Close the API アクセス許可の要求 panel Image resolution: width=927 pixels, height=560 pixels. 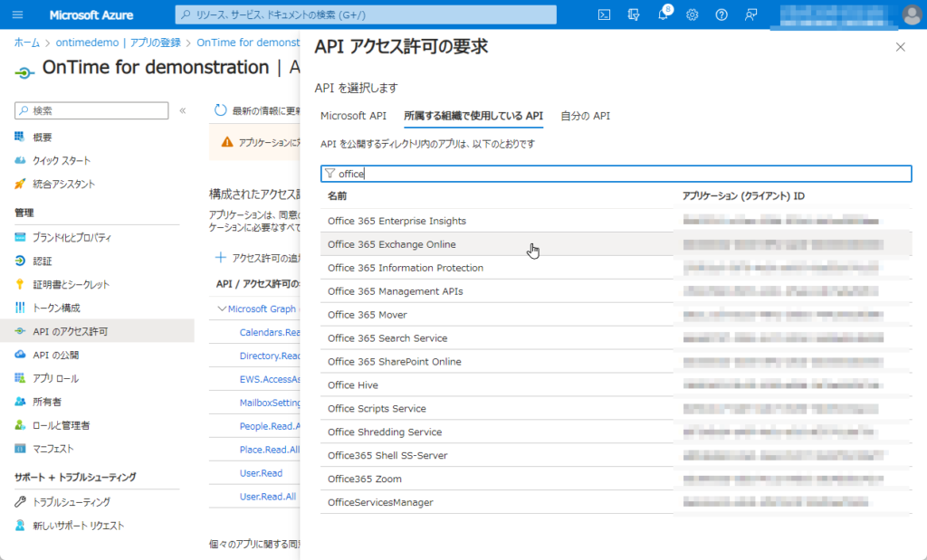point(901,47)
